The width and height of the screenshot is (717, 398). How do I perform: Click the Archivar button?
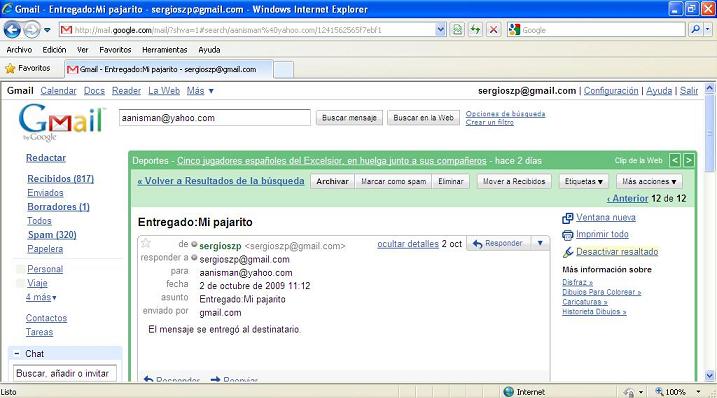coord(332,182)
